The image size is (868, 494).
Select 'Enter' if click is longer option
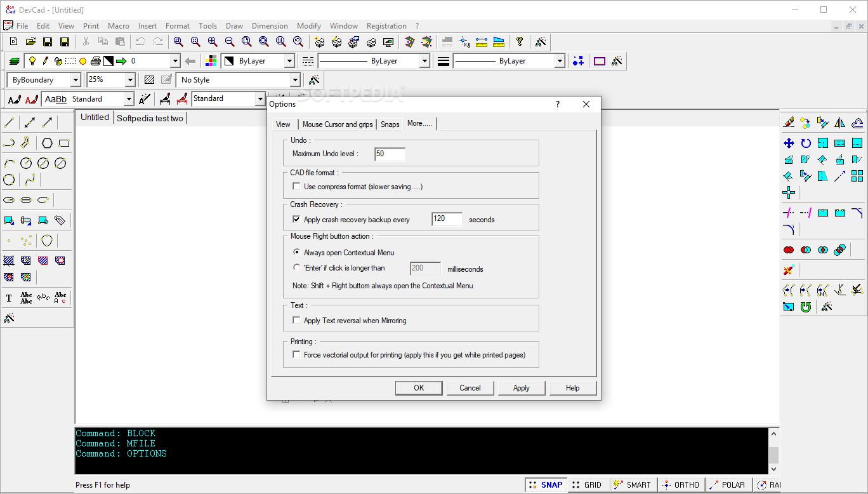[296, 268]
